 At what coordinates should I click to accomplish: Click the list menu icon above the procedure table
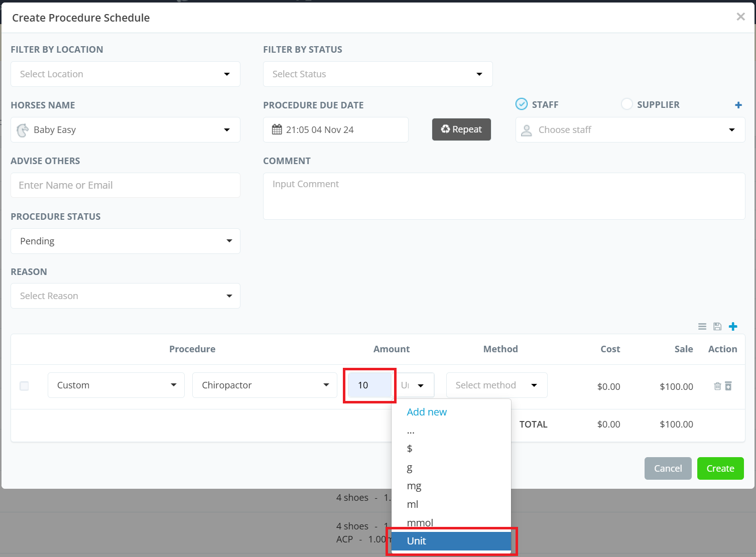tap(702, 327)
